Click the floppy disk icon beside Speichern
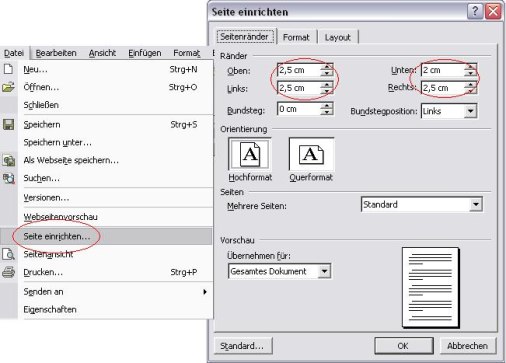Viewport: 506px width, 363px height. 8,124
